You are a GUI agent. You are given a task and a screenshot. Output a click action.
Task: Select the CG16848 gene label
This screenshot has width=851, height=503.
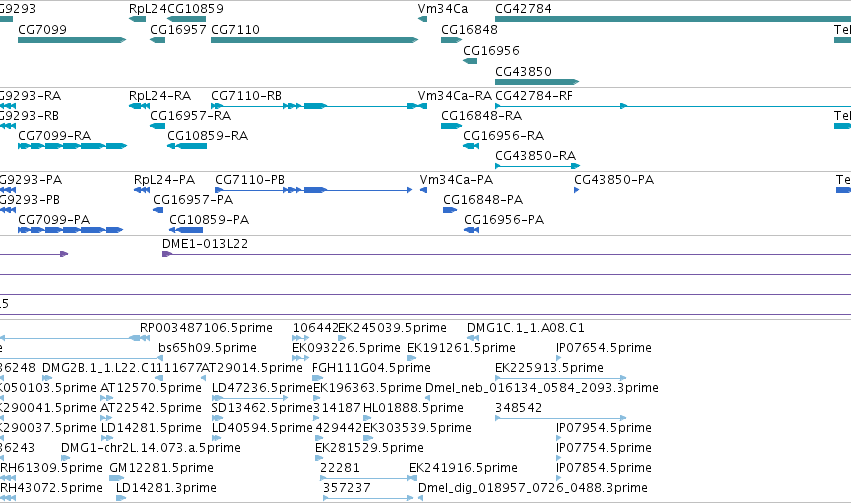point(469,29)
